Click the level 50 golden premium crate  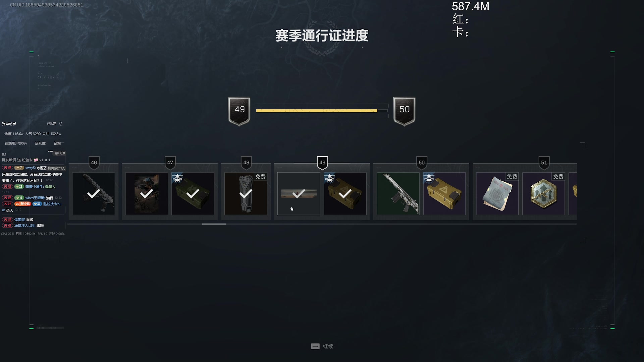point(444,194)
